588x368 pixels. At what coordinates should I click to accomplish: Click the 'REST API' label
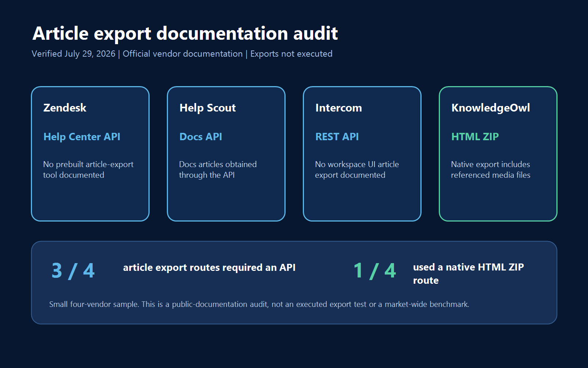(x=337, y=137)
